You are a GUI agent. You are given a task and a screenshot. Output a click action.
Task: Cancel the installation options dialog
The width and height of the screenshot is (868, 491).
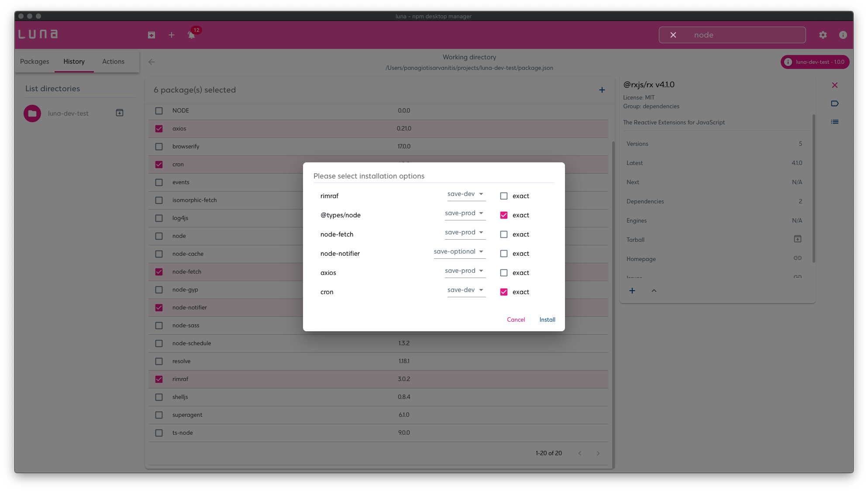coord(516,319)
